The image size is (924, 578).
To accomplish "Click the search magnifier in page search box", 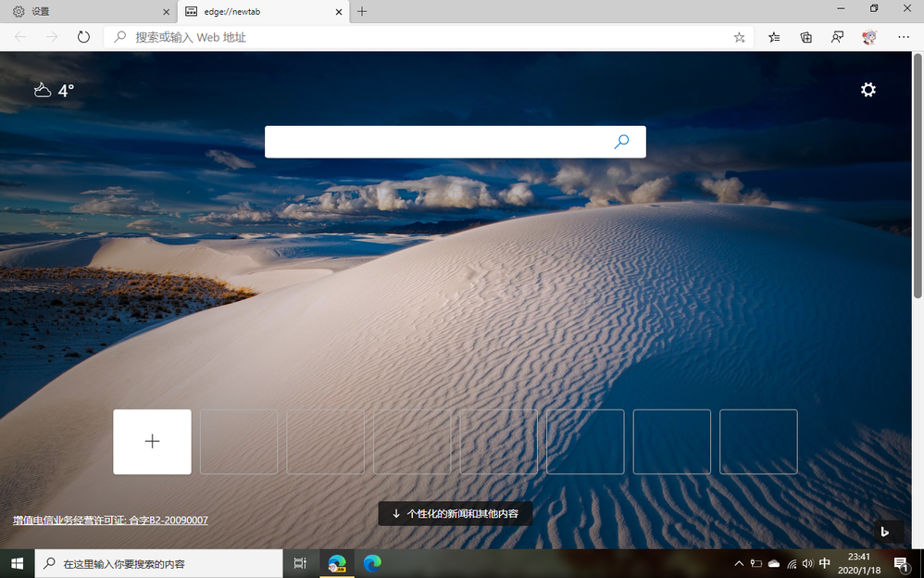I will (621, 142).
